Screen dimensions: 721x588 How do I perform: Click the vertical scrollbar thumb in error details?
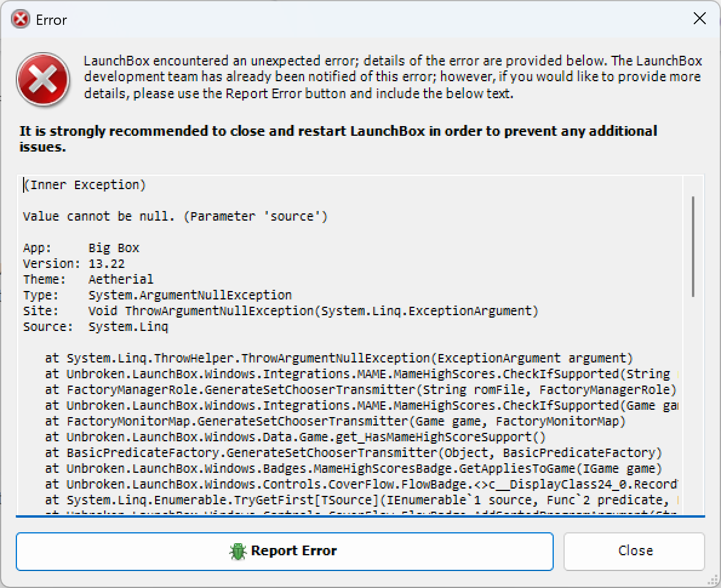(x=693, y=246)
